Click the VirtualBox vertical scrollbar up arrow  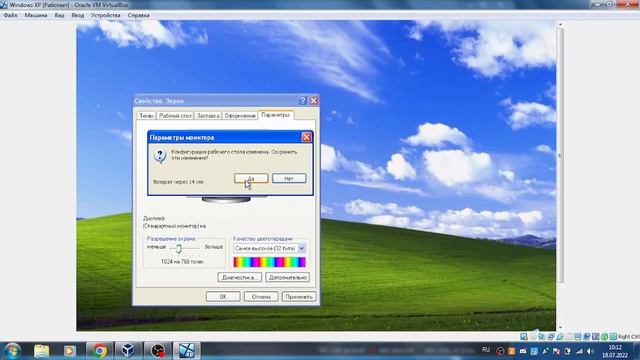pyautogui.click(x=560, y=24)
